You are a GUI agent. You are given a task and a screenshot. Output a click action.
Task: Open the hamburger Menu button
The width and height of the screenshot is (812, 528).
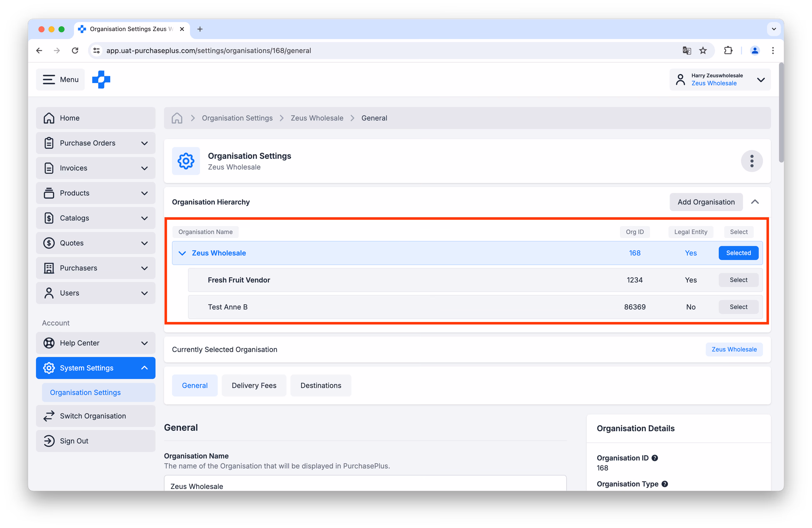60,80
